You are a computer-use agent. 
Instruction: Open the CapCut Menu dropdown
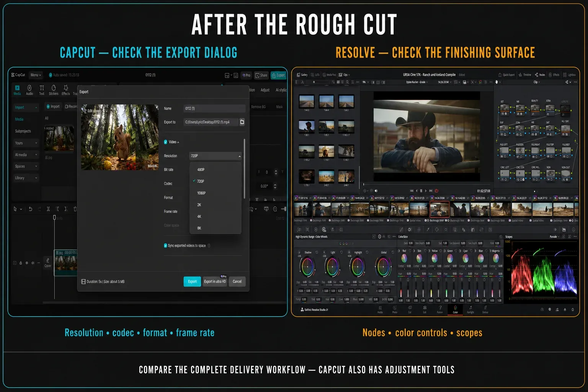coord(36,75)
